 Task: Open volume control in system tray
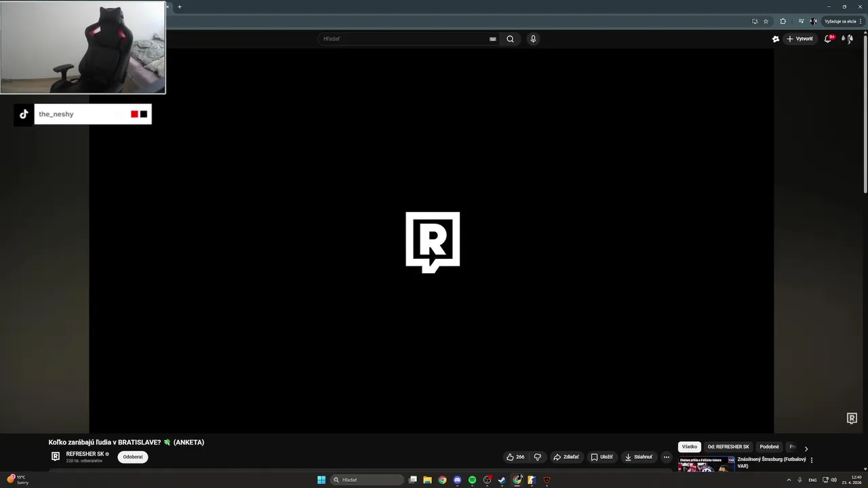834,480
